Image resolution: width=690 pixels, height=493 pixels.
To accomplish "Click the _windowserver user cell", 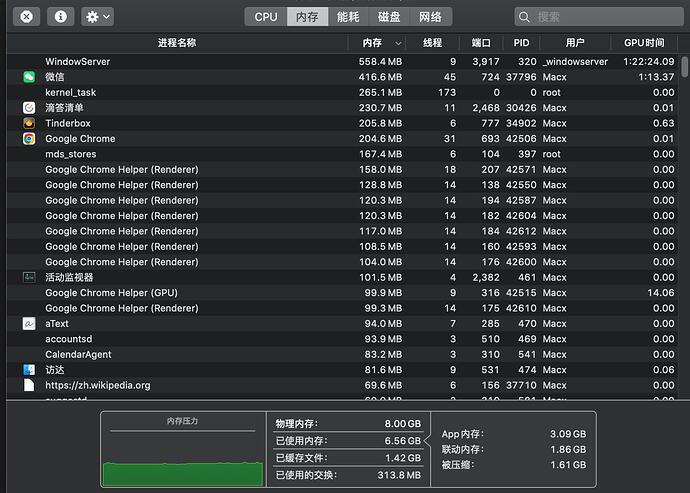I will [575, 62].
